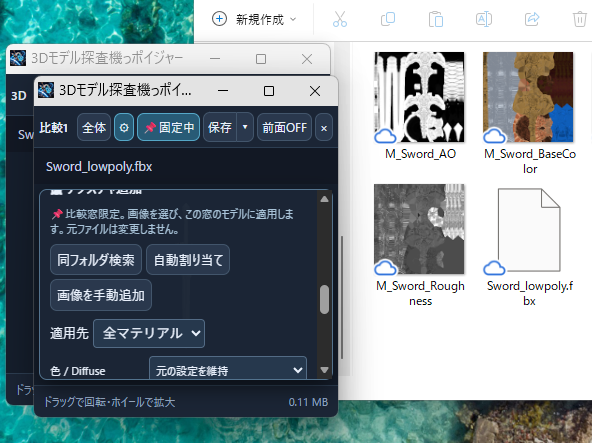Toggle the 前面OFF always-on-top button

pos(284,128)
